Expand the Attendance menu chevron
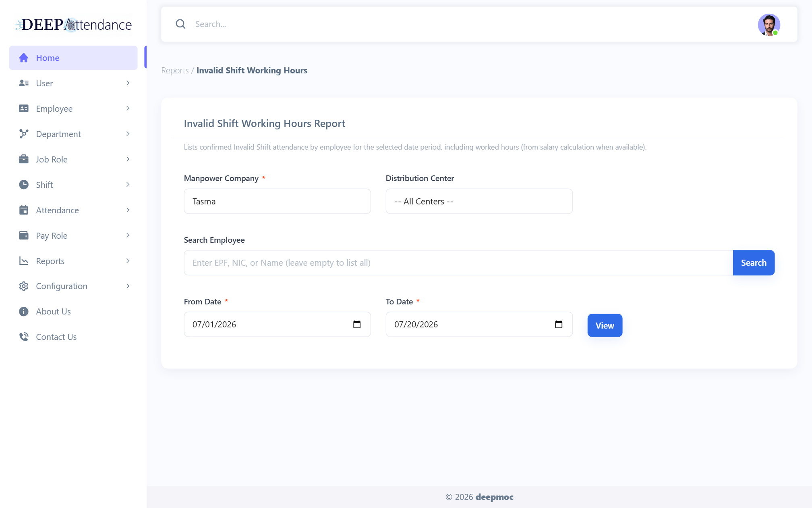 [x=128, y=210]
